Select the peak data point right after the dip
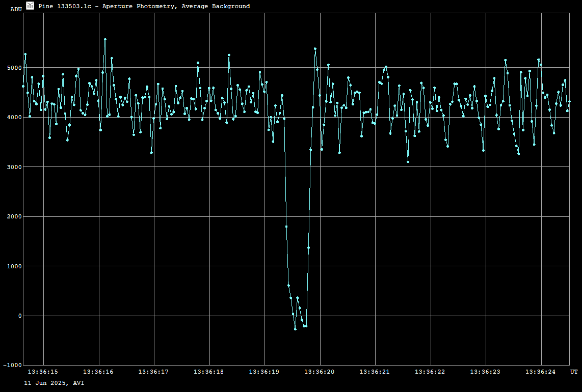This screenshot has width=582, height=392. (315, 48)
